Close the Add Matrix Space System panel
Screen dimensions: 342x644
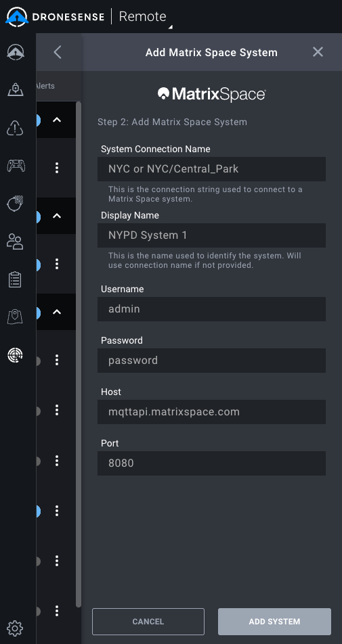tap(318, 52)
